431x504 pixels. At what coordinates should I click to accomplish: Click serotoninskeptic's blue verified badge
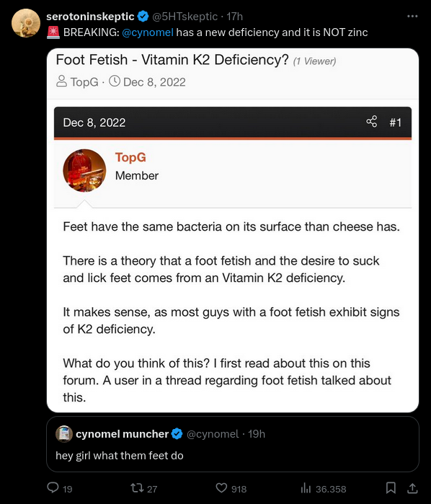click(x=143, y=16)
